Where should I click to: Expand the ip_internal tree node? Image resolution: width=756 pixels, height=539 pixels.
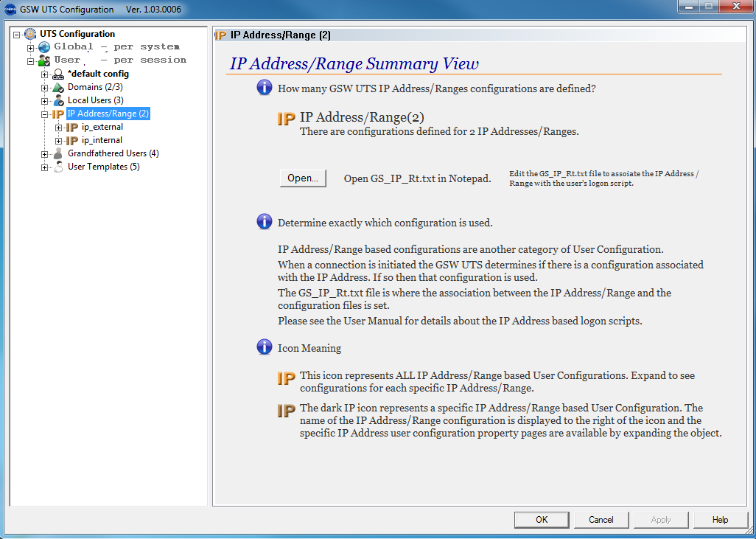(59, 141)
